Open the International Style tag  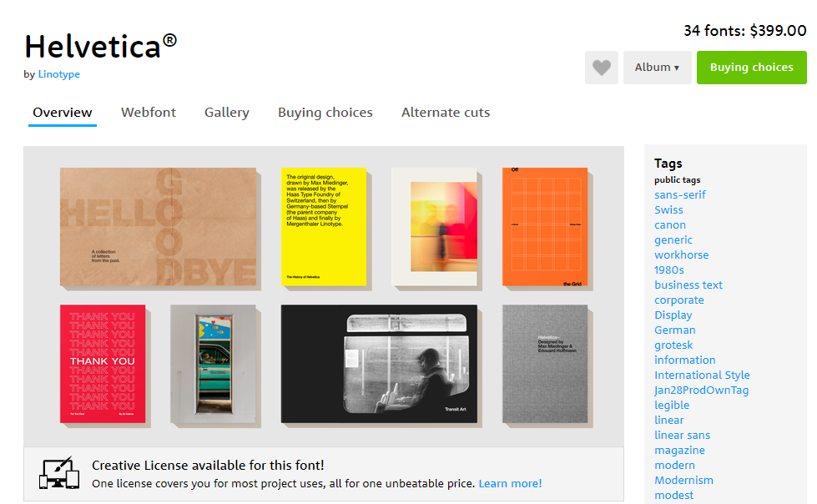[x=702, y=375]
